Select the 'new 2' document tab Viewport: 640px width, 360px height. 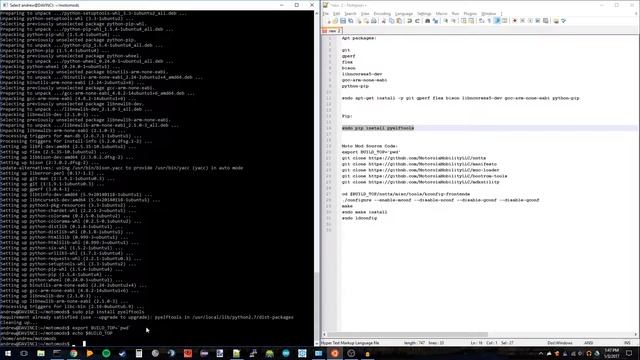pos(332,31)
